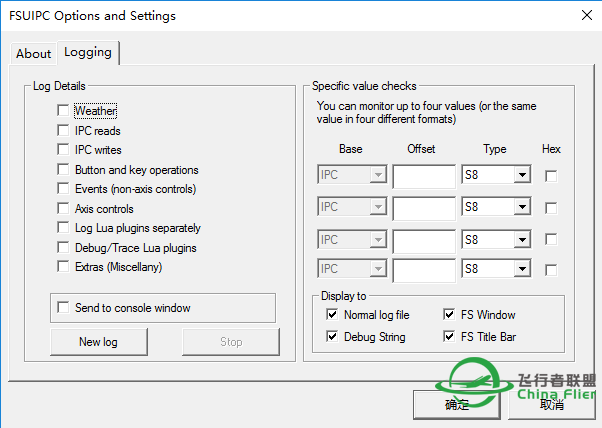Image resolution: width=602 pixels, height=428 pixels.
Task: Click the first Offset input field
Action: click(423, 177)
